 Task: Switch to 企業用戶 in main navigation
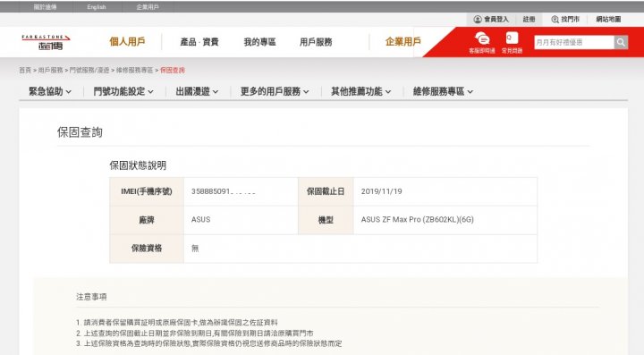[403, 41]
